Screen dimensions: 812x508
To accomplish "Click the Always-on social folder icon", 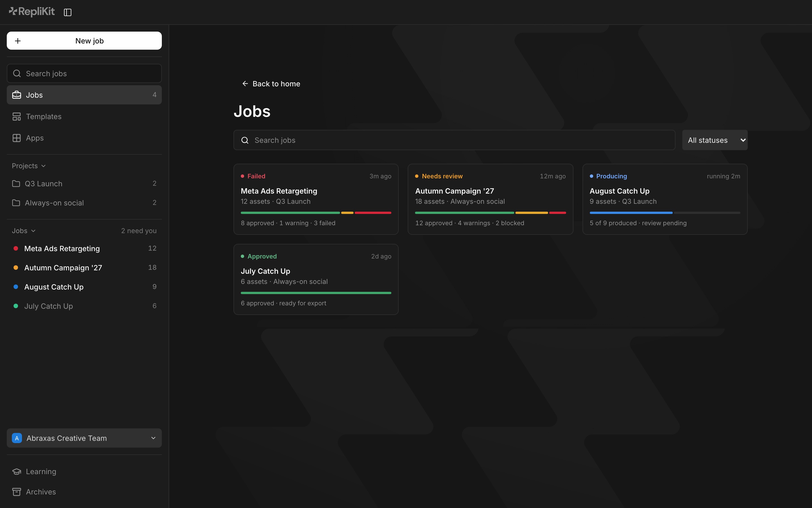I will (16, 203).
